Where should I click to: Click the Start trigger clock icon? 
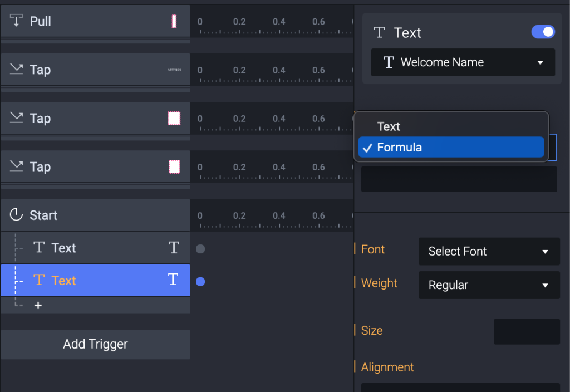coord(16,215)
